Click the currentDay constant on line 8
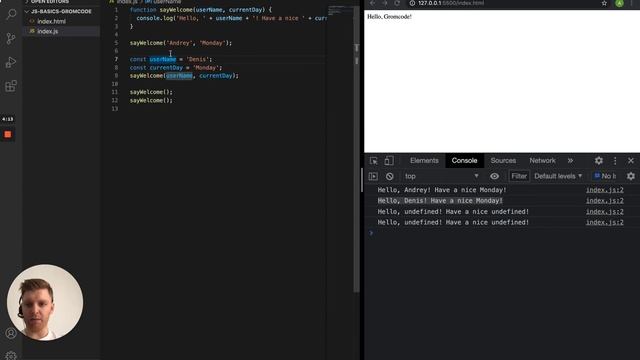 (166, 68)
